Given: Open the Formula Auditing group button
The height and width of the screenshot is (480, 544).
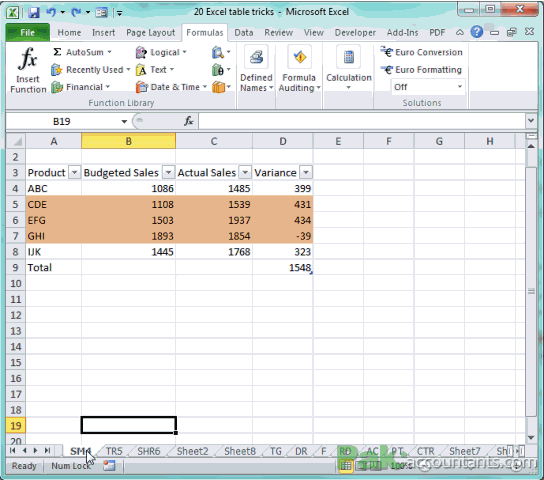Looking at the screenshot, I should click(x=299, y=70).
